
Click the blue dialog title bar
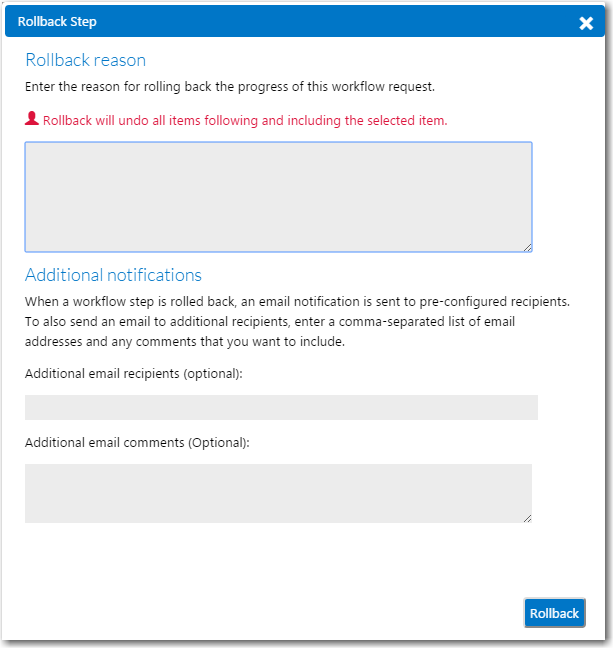tap(305, 21)
